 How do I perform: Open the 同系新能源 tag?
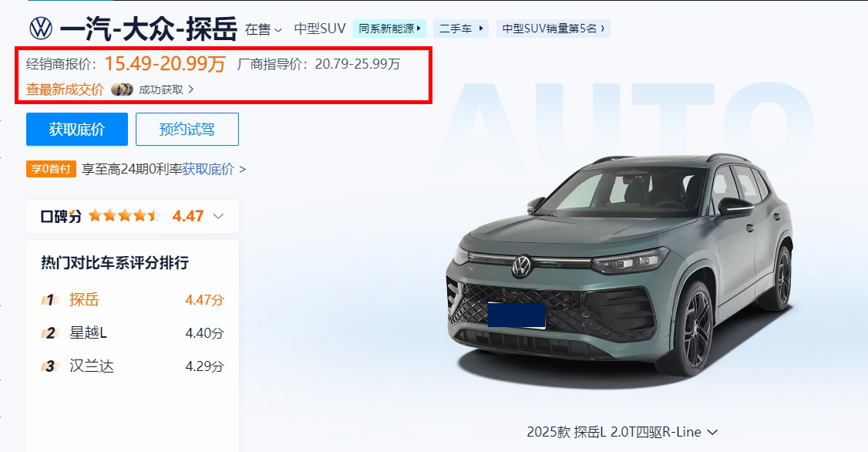coord(390,29)
